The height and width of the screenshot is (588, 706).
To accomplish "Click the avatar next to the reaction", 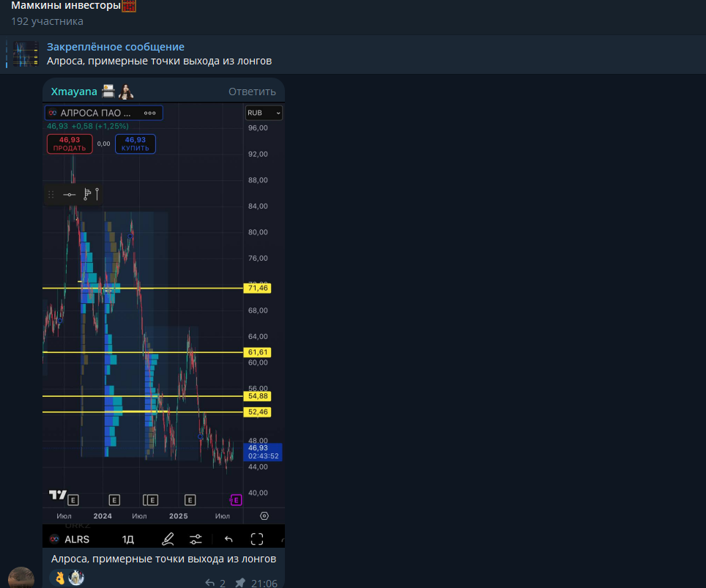I will 76,578.
